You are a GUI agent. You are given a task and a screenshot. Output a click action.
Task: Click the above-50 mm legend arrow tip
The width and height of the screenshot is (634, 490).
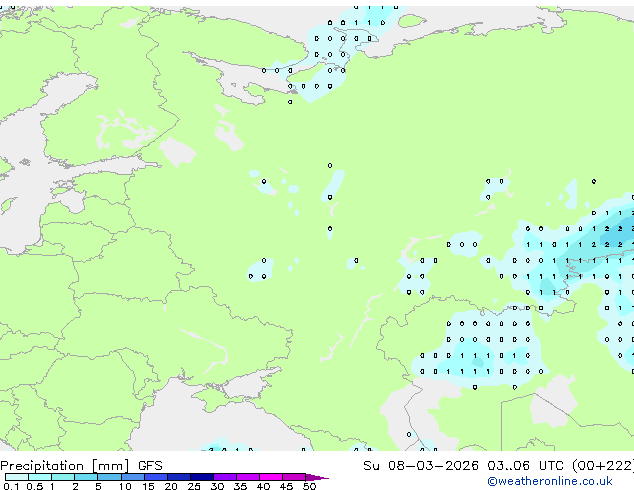coord(317,478)
